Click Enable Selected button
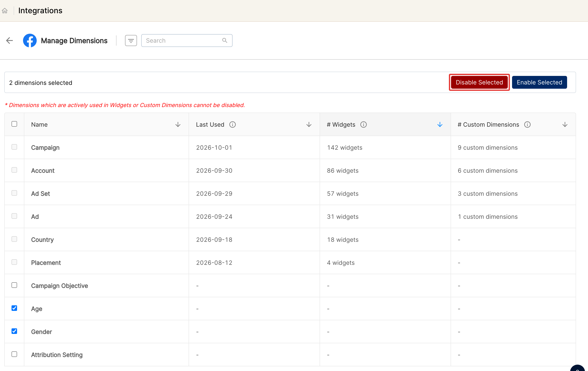The image size is (588, 371). pos(539,82)
